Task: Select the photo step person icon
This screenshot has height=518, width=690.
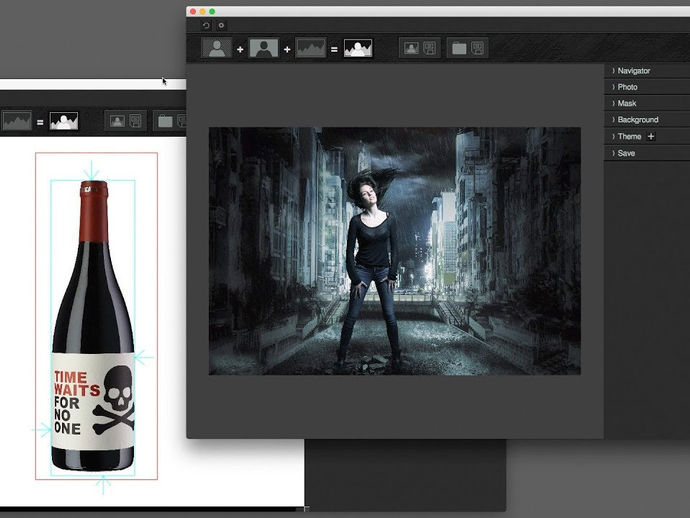Action: (217, 48)
